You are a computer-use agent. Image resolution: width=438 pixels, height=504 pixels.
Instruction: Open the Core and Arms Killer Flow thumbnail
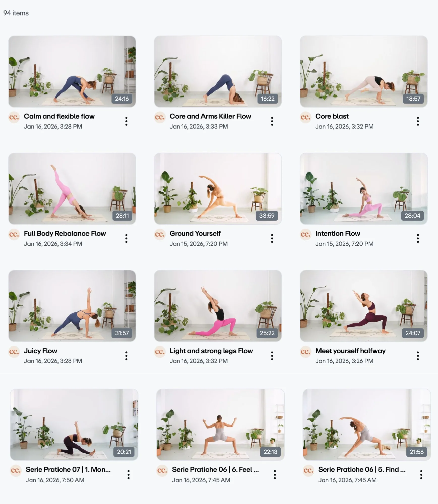point(218,71)
